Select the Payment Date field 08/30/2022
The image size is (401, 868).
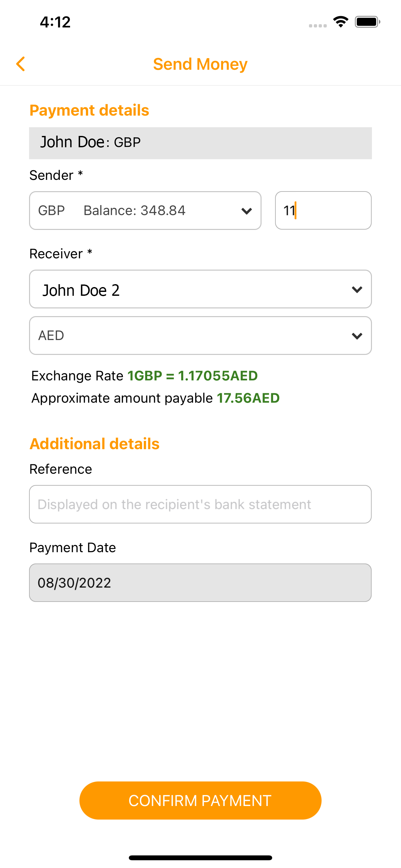point(200,583)
